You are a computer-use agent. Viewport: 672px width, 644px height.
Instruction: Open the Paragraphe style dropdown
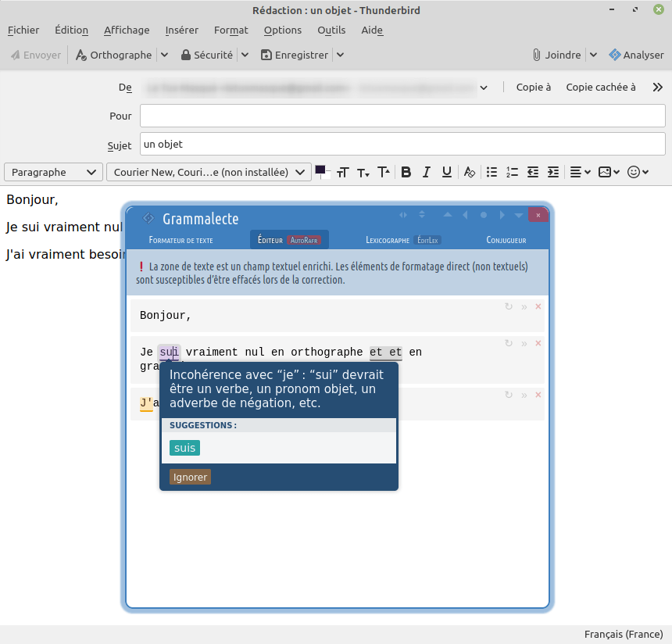(x=54, y=172)
